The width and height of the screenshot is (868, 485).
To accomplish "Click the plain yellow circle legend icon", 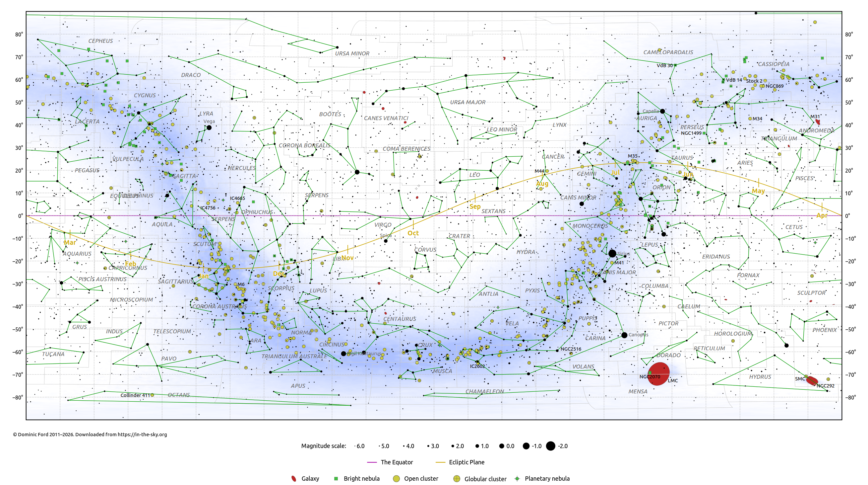I will click(x=396, y=478).
